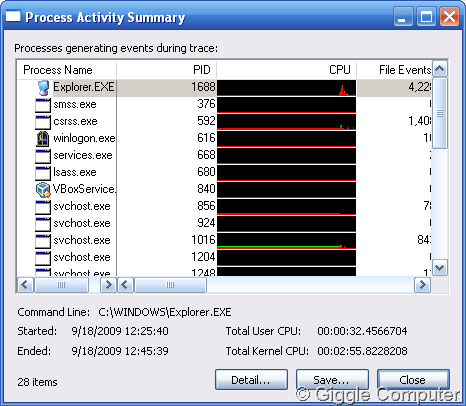Click Total Kernel CPU value 00:02:55.8228208
The height and width of the screenshot is (406, 466).
coord(362,351)
